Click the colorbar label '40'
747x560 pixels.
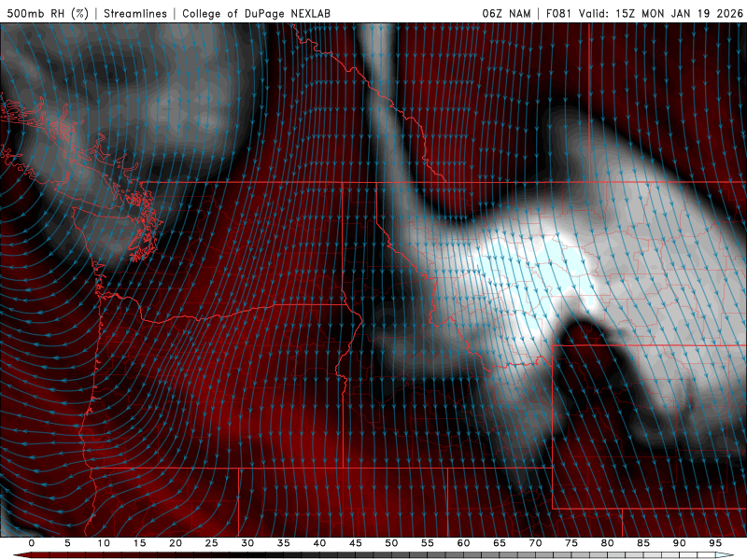319,543
